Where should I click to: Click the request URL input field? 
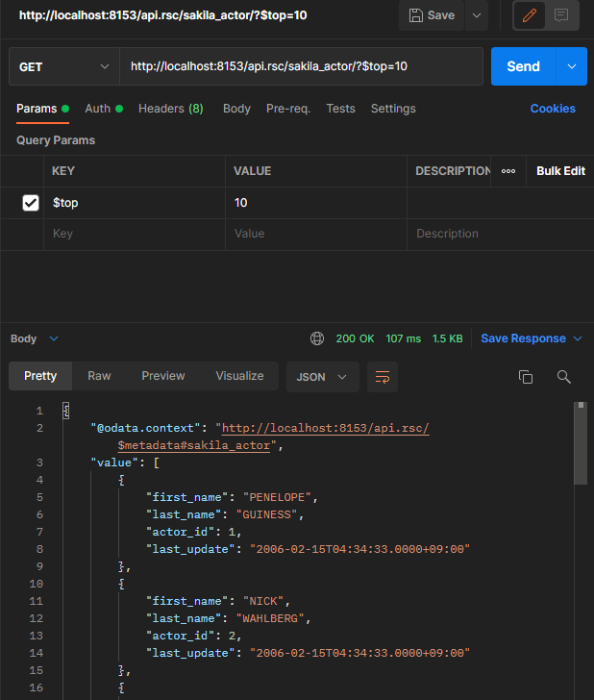click(301, 66)
